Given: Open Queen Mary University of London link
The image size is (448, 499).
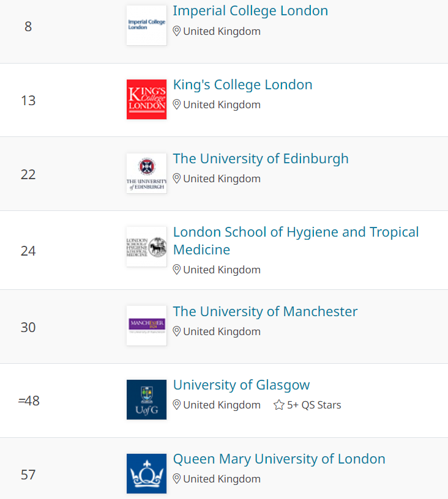Looking at the screenshot, I should [279, 459].
